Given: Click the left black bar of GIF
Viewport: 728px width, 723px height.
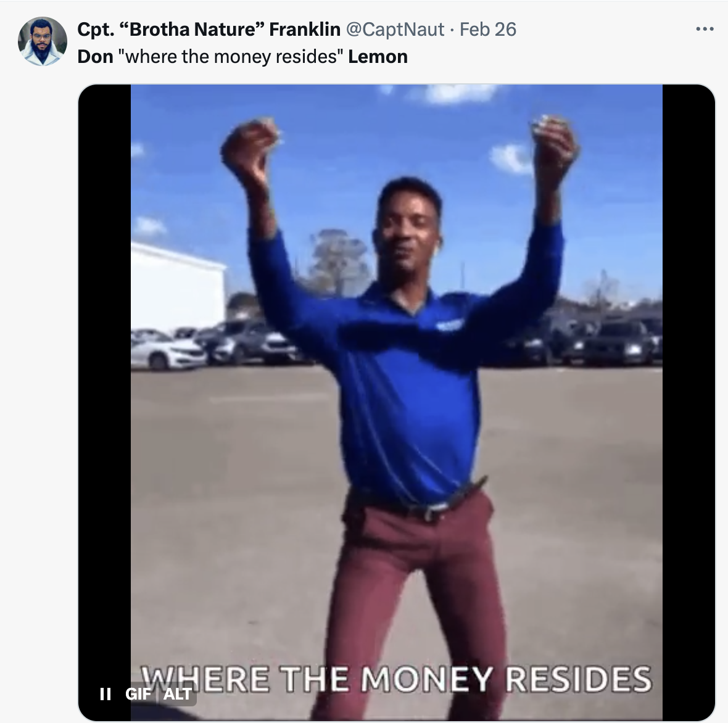Looking at the screenshot, I should (104, 371).
